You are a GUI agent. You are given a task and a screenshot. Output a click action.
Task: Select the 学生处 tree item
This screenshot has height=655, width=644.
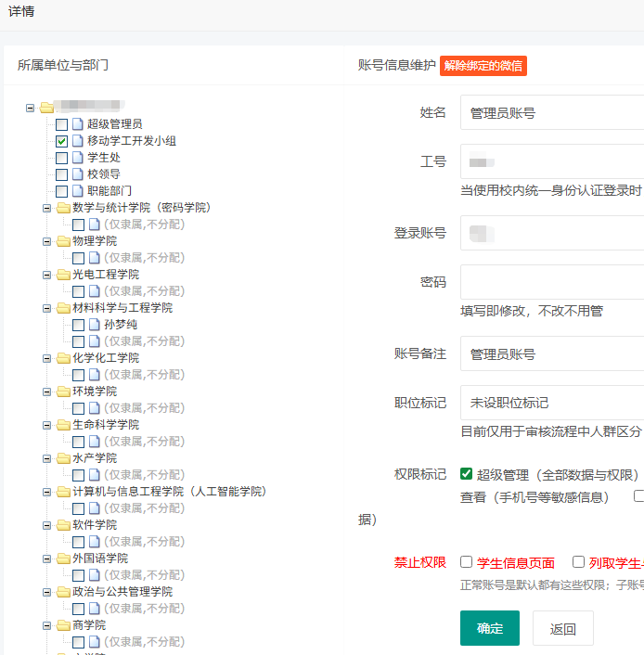point(104,158)
